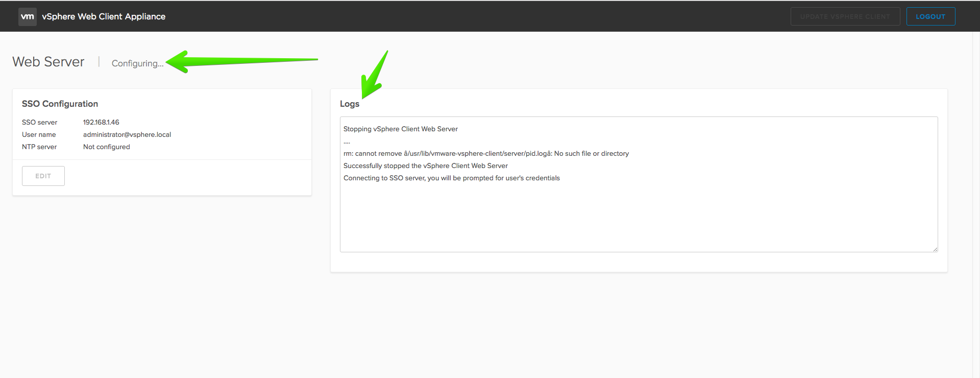
Task: Click the User name label
Action: click(x=39, y=134)
